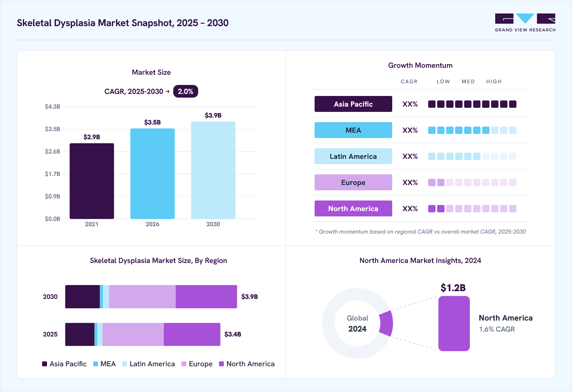Click the "HIGH" column header
Viewport: 572px width, 392px height.
(x=494, y=82)
